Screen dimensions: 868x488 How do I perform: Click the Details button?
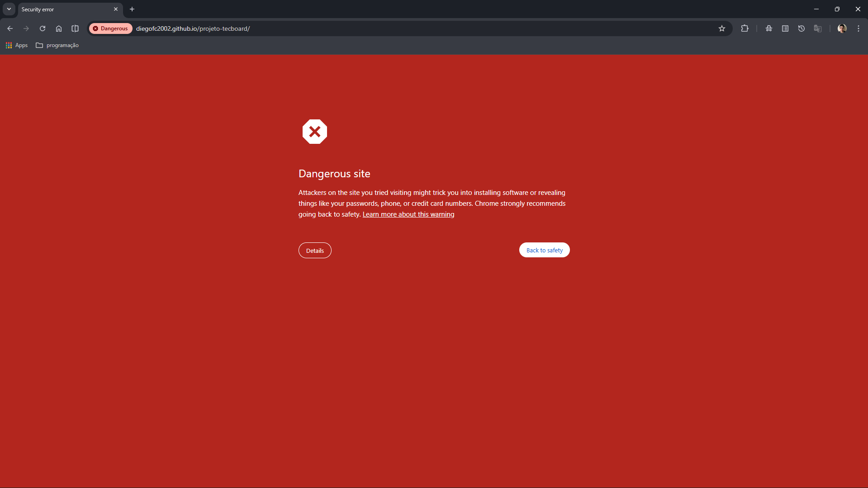click(x=315, y=251)
